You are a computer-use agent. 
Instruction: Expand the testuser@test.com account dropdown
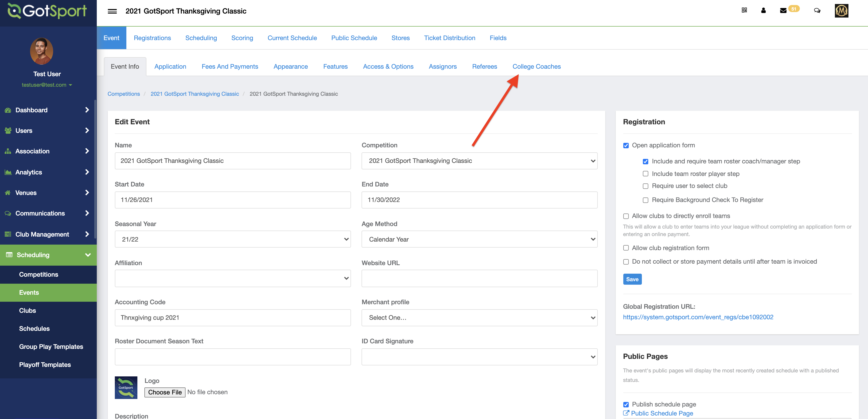[x=47, y=85]
